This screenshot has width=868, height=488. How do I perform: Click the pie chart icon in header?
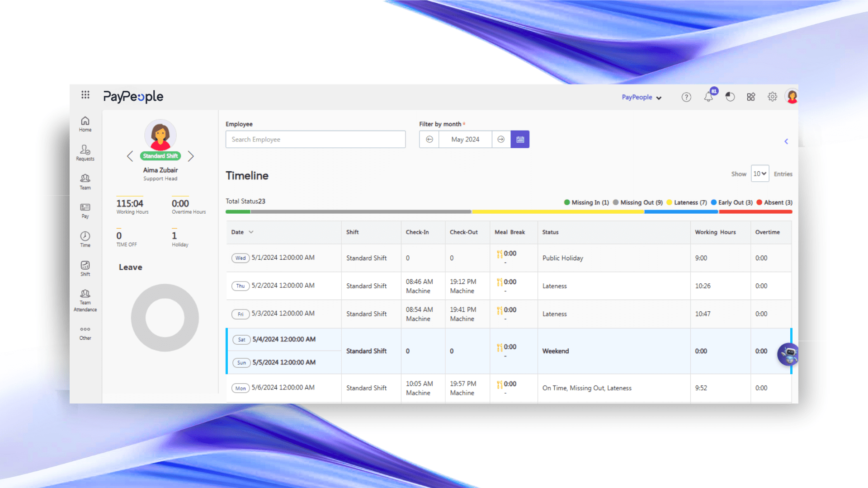[x=730, y=97]
